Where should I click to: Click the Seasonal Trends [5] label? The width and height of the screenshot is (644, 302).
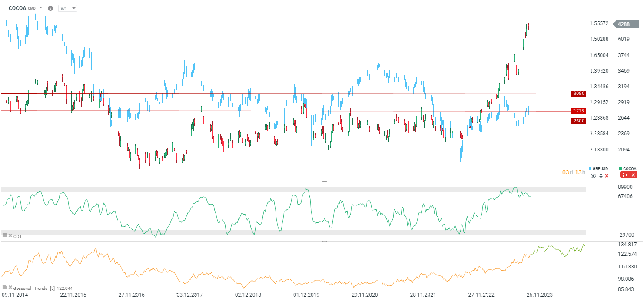click(x=33, y=288)
